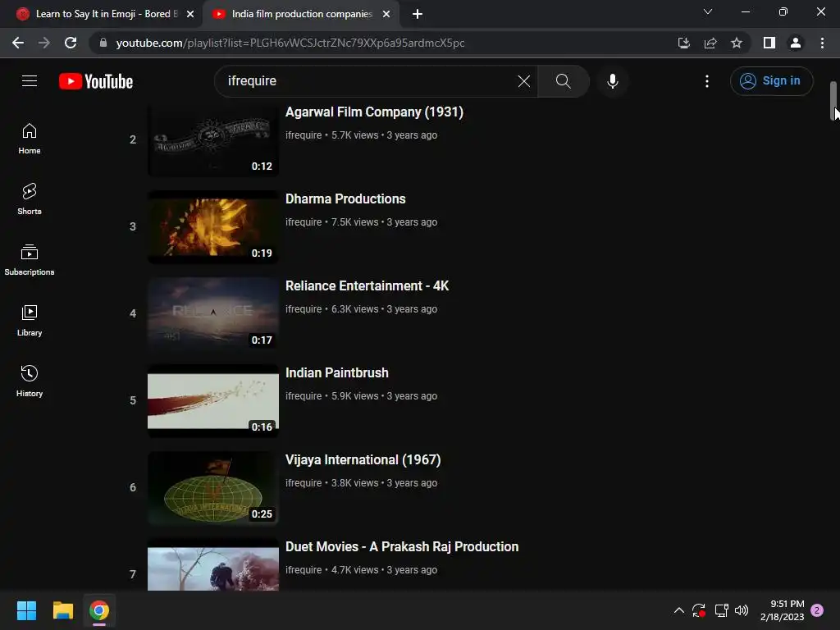Open Subscriptions in the sidebar
The height and width of the screenshot is (630, 840).
tap(30, 260)
